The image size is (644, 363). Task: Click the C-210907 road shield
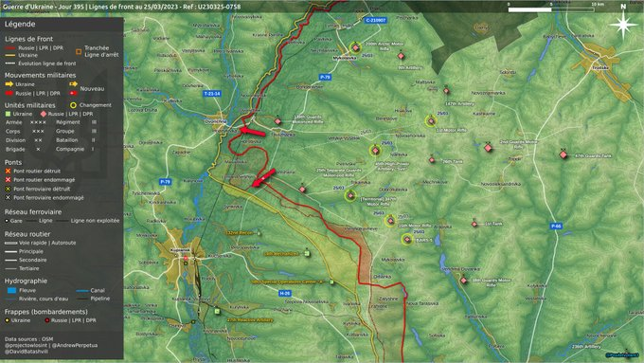click(x=376, y=20)
